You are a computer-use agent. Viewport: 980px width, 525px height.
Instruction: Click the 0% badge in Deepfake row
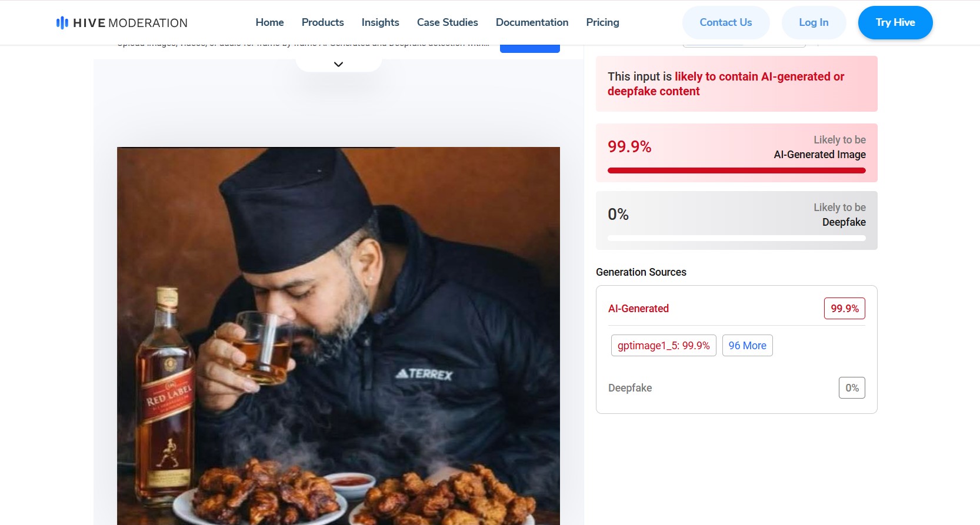(852, 388)
